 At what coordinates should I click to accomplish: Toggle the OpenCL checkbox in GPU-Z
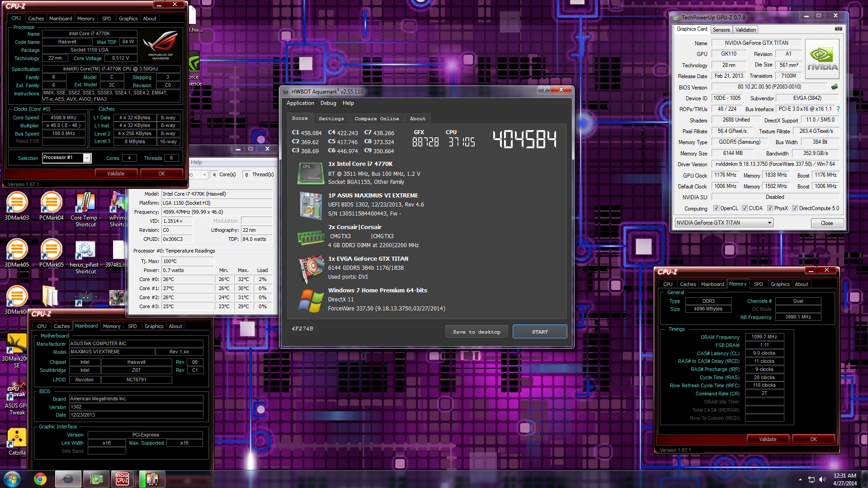coord(716,208)
